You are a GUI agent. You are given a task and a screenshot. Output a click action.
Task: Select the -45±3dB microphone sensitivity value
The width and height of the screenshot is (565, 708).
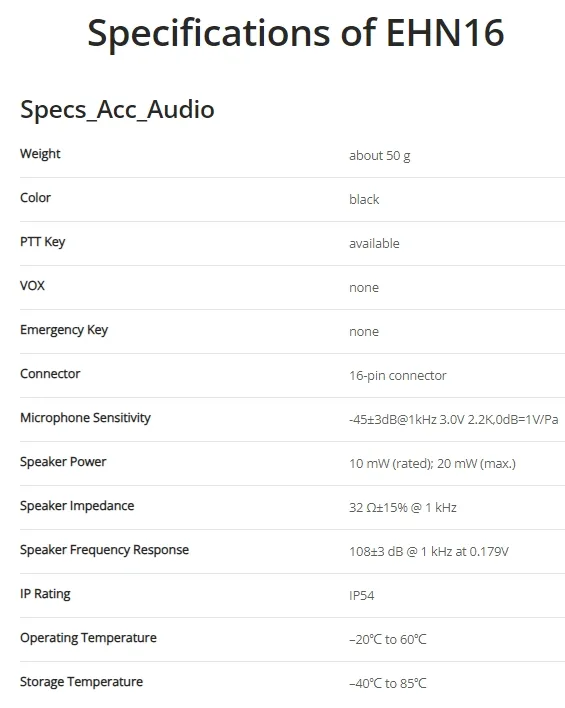[453, 420]
